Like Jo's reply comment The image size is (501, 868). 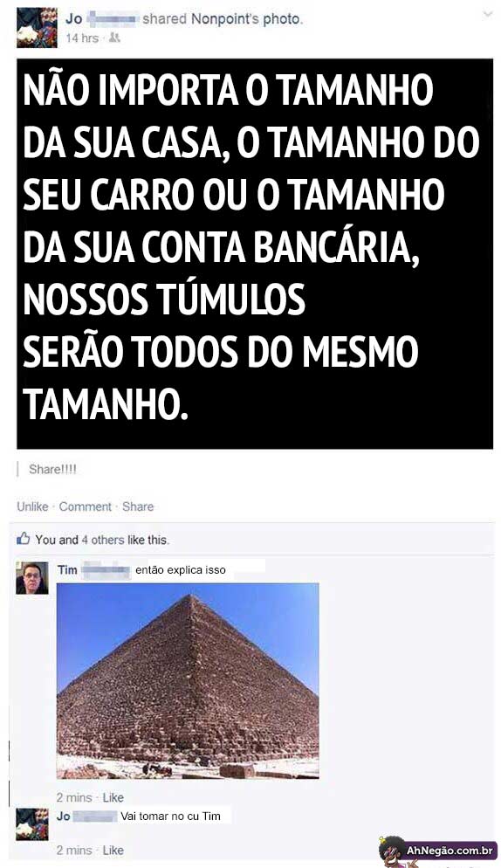pyautogui.click(x=113, y=851)
